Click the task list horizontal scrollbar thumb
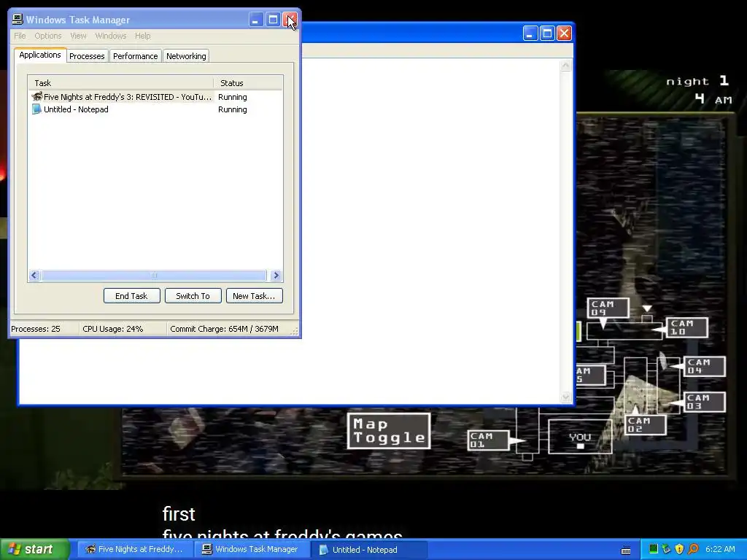Image resolution: width=747 pixels, height=560 pixels. click(x=153, y=275)
